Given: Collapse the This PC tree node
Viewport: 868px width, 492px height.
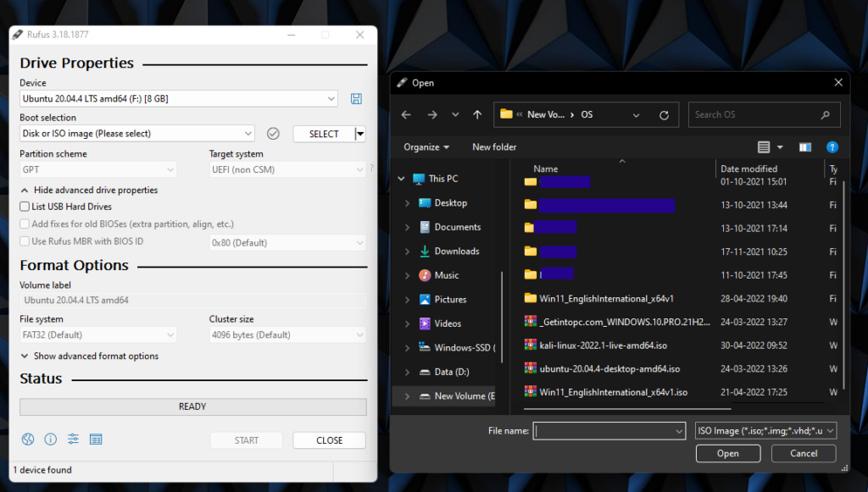Looking at the screenshot, I should click(401, 179).
